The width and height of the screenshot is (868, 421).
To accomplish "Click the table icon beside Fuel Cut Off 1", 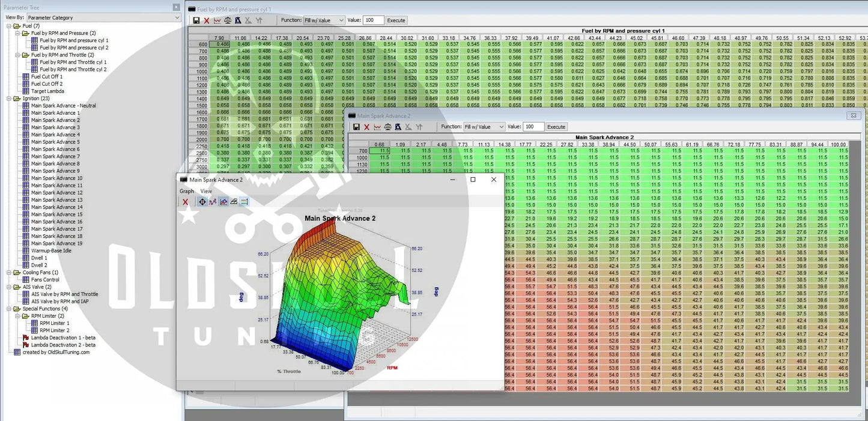I will coord(26,77).
